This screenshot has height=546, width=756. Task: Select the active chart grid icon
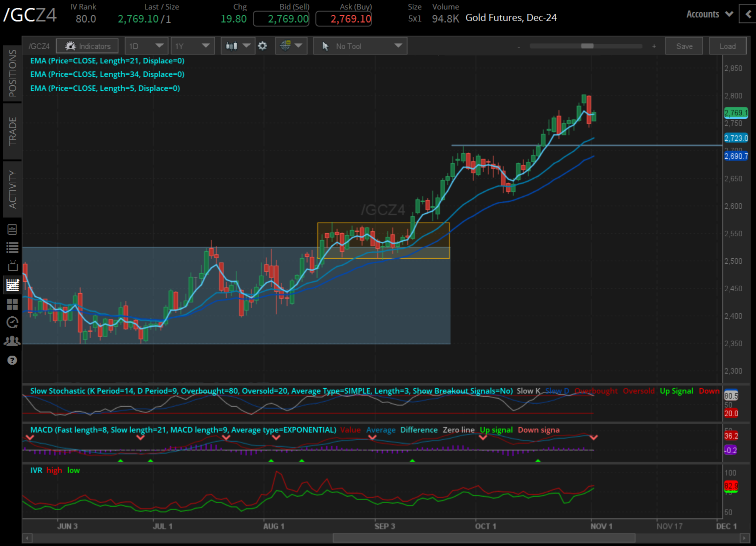pos(12,285)
